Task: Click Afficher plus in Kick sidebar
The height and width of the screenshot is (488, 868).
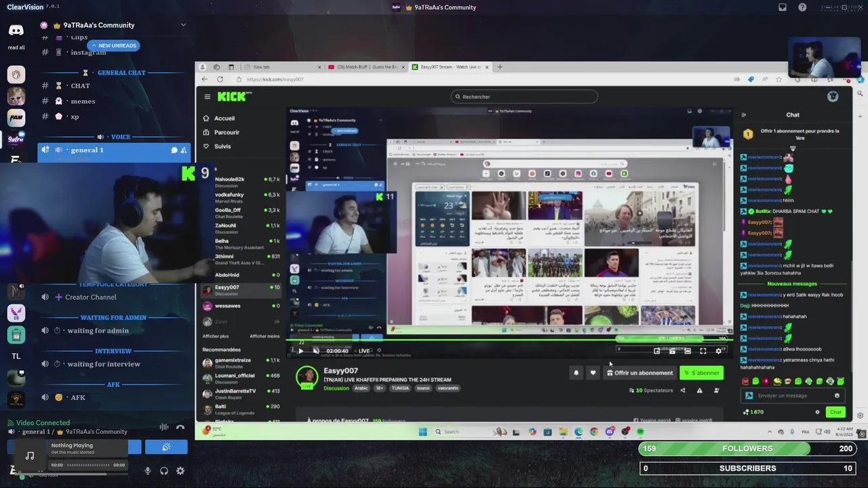Action: click(215, 336)
